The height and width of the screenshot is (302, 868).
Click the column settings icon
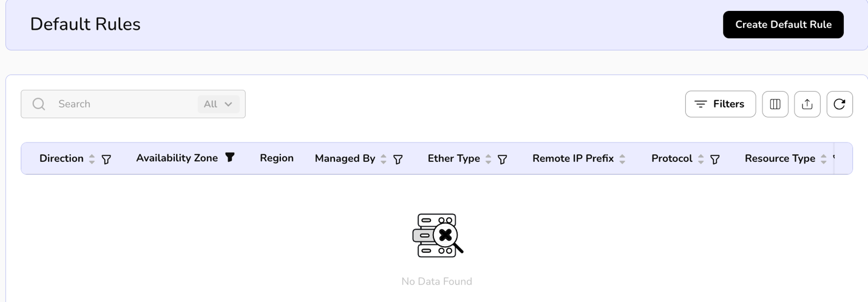click(775, 104)
